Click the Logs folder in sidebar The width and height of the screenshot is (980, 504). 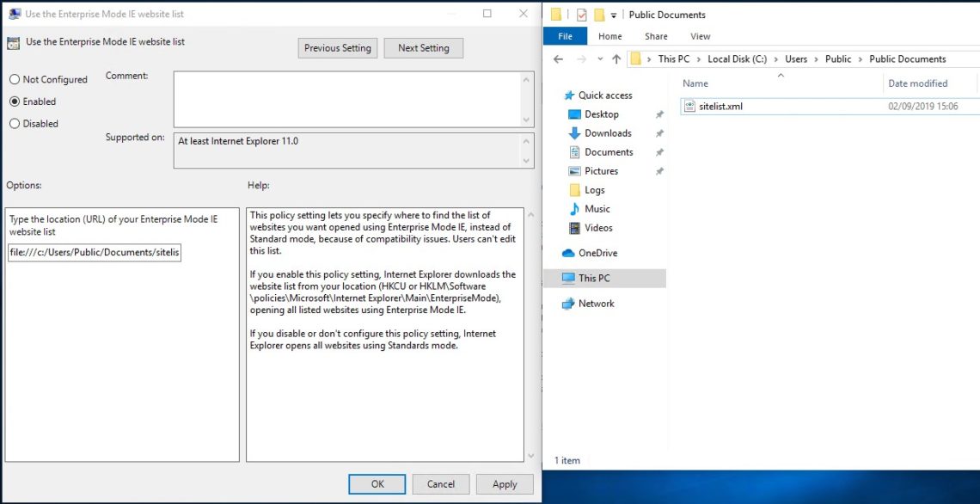tap(593, 189)
